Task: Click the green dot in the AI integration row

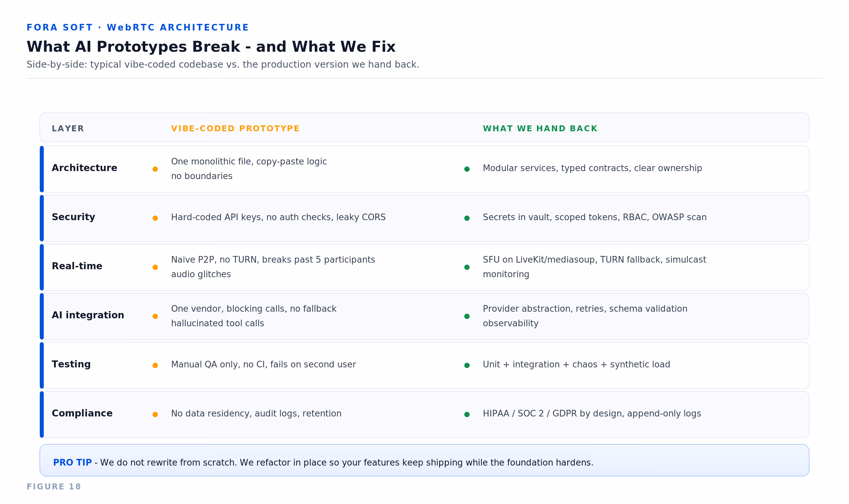Action: [467, 316]
